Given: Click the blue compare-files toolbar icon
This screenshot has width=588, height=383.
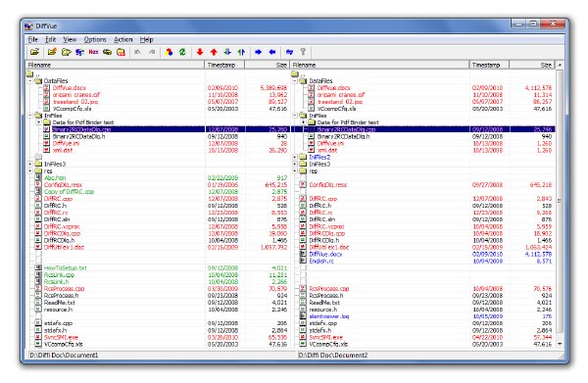Looking at the screenshot, I should [x=79, y=52].
